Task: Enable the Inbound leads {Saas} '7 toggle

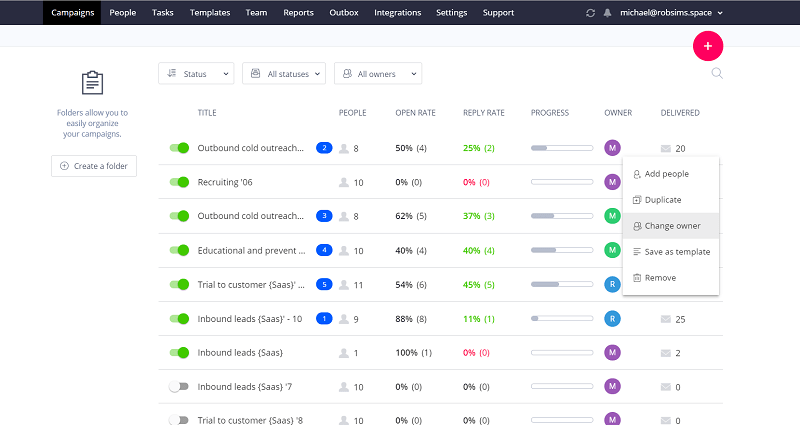Action: [x=179, y=386]
